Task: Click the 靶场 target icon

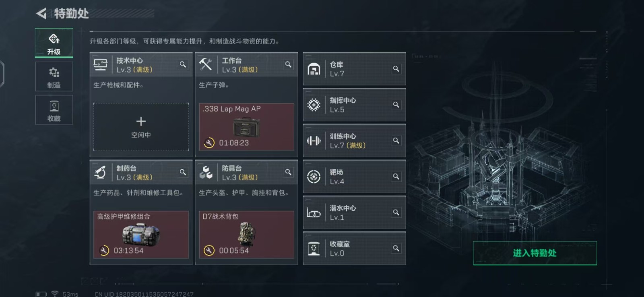Action: (x=314, y=177)
